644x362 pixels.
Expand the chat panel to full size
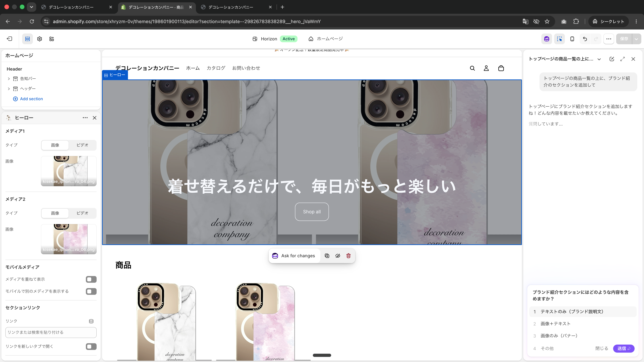(x=623, y=59)
